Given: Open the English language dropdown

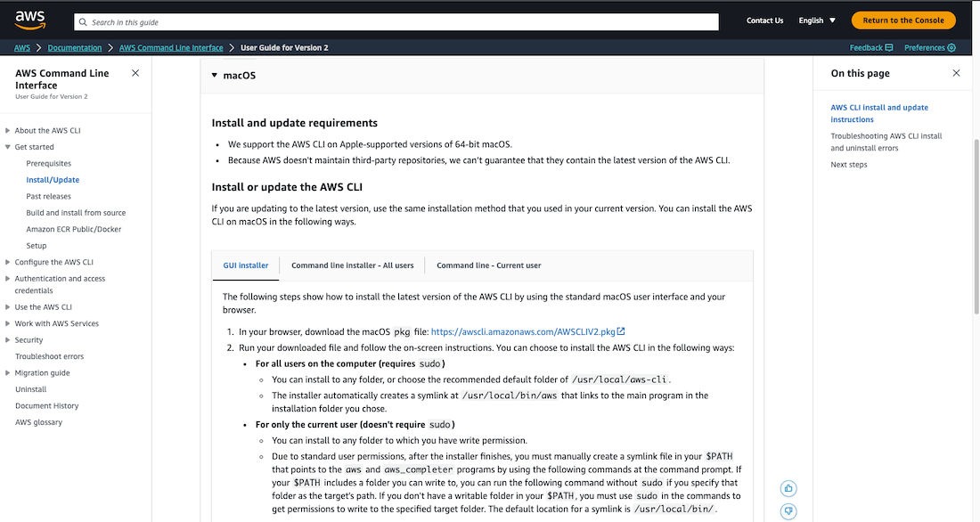Looking at the screenshot, I should (816, 20).
